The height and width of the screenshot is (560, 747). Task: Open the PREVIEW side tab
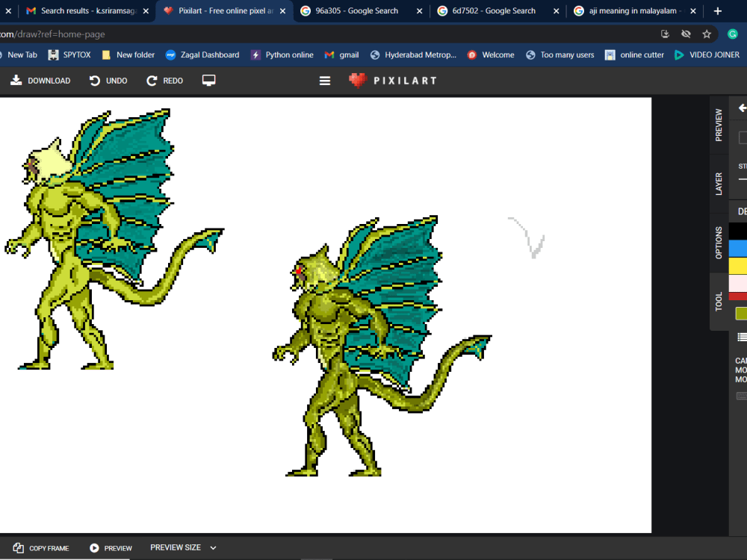[x=719, y=125]
